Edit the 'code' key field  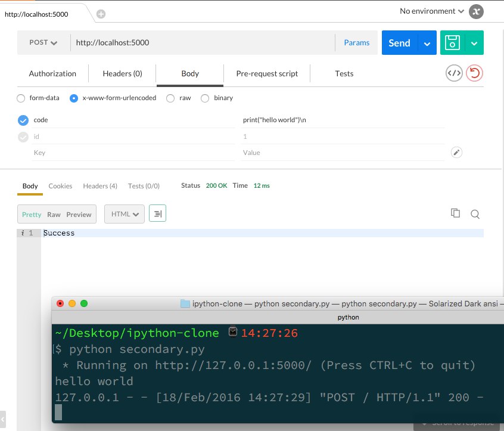point(133,120)
